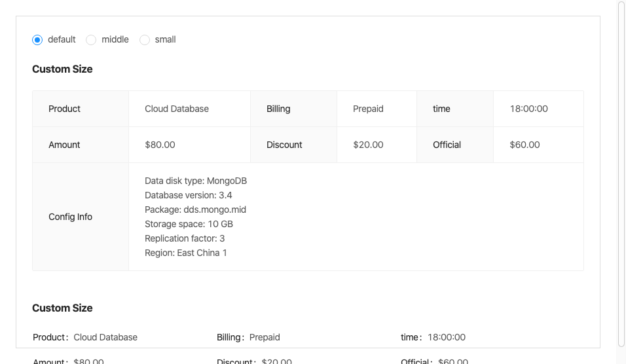The width and height of the screenshot is (626, 364).
Task: Click the 'Package: dds.mongo.mid' line
Action: 196,209
